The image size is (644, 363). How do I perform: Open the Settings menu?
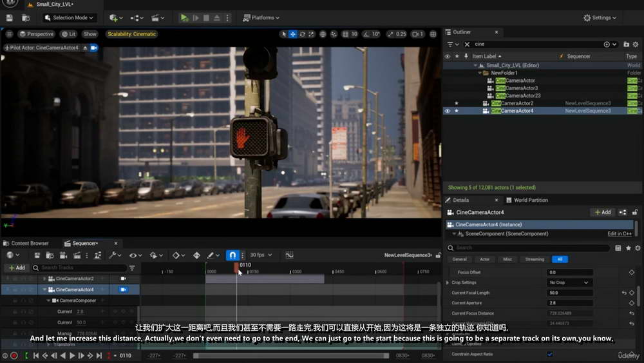600,17
